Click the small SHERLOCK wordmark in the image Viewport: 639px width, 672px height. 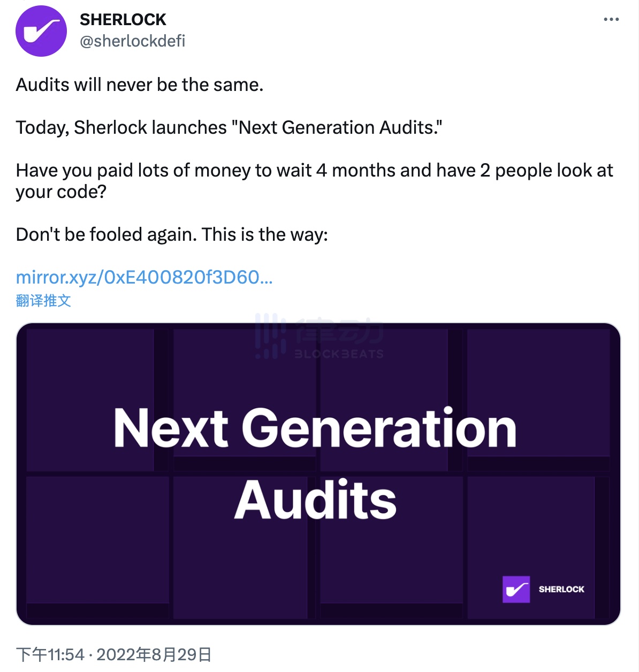pyautogui.click(x=561, y=589)
